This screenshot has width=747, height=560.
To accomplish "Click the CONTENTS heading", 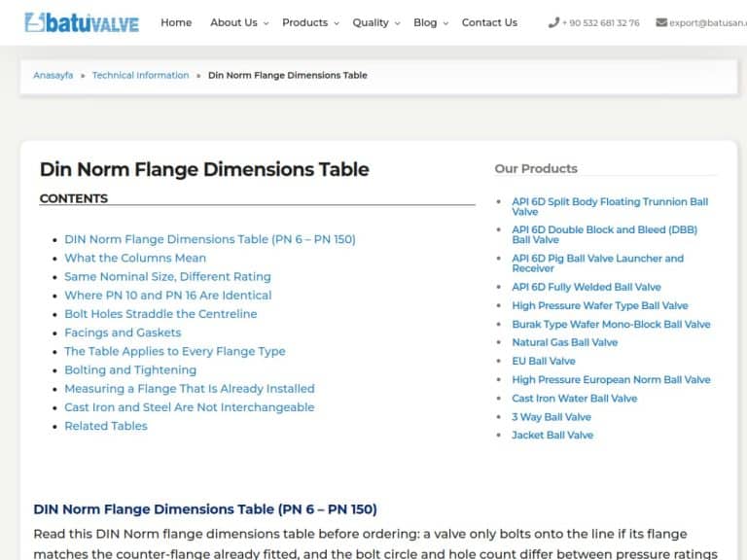I will (x=74, y=198).
